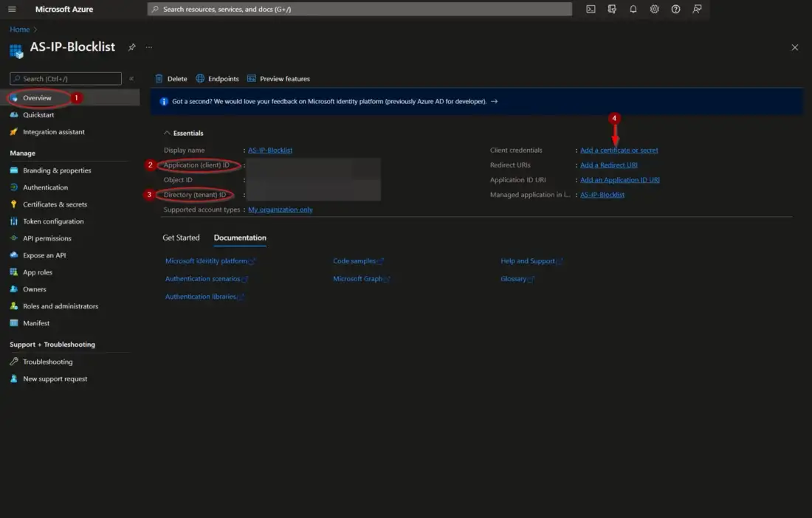Open the more options ellipsis
The image size is (812, 518).
click(x=149, y=47)
